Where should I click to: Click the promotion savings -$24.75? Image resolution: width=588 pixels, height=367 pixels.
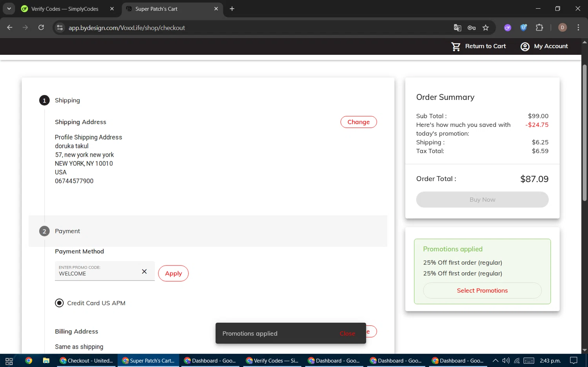[x=537, y=125]
